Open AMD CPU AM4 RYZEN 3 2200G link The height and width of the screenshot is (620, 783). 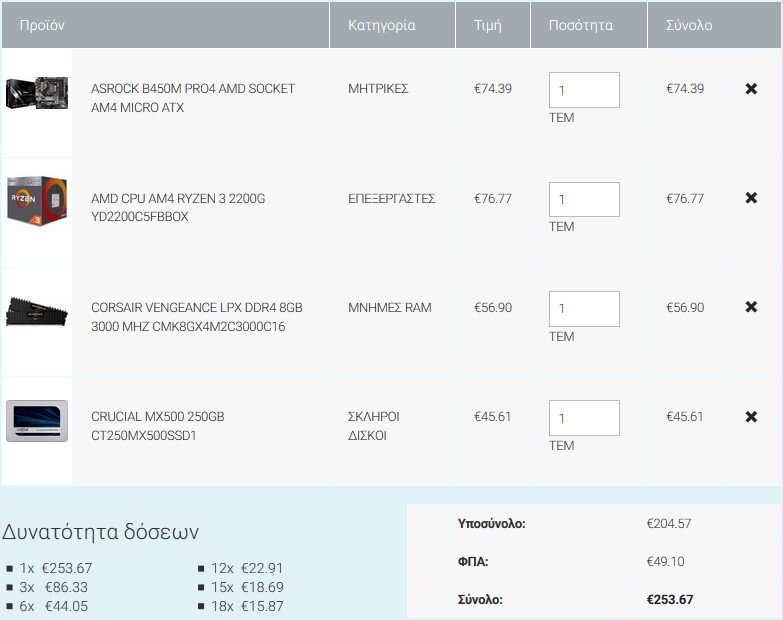tap(178, 207)
